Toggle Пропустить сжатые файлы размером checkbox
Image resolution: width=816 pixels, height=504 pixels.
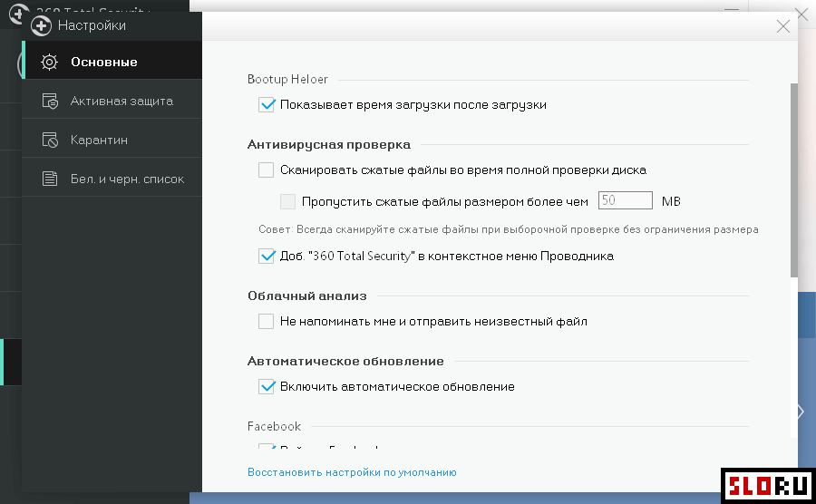pyautogui.click(x=288, y=201)
